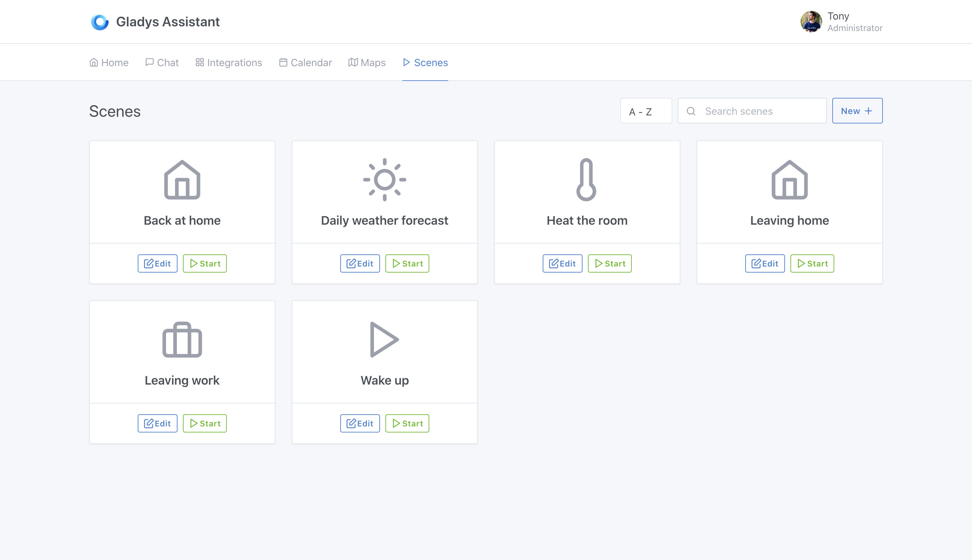Screen dimensions: 972x560
Task: Expand the Search scenes input field
Action: (752, 111)
